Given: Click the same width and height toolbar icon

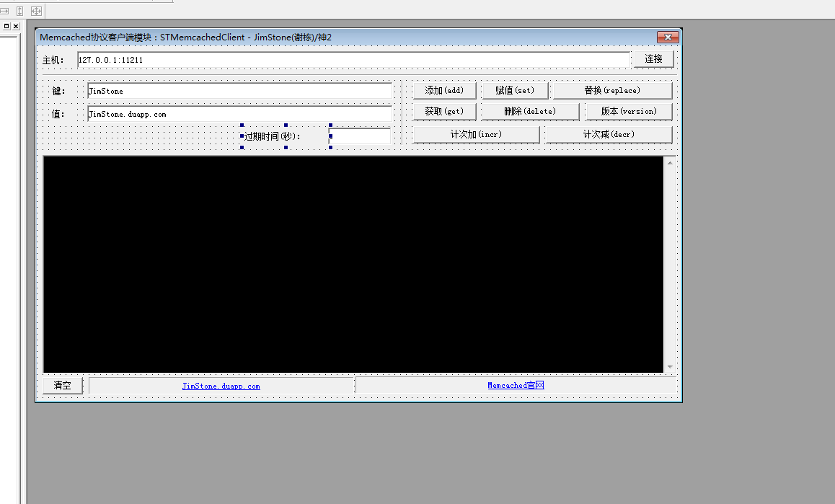Looking at the screenshot, I should click(x=36, y=11).
